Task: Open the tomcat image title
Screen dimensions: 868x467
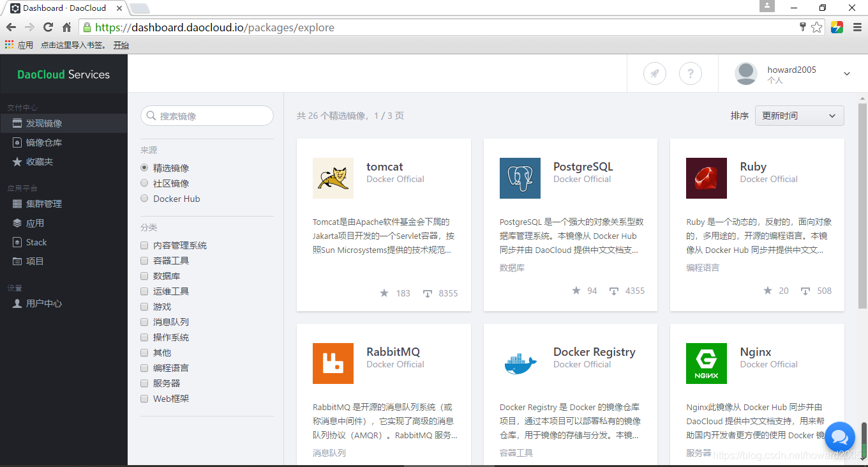Action: (x=385, y=167)
